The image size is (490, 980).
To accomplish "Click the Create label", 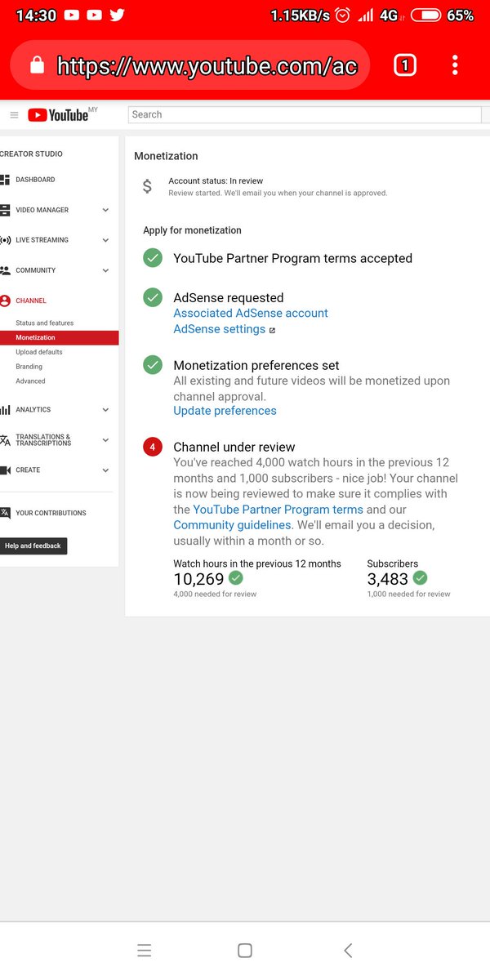I will pyautogui.click(x=28, y=470).
